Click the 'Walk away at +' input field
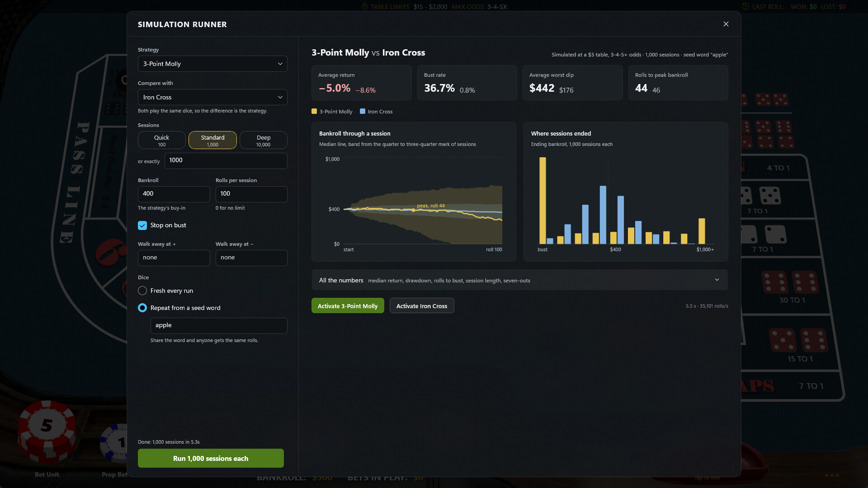Viewport: 868px width, 488px height. point(174,258)
